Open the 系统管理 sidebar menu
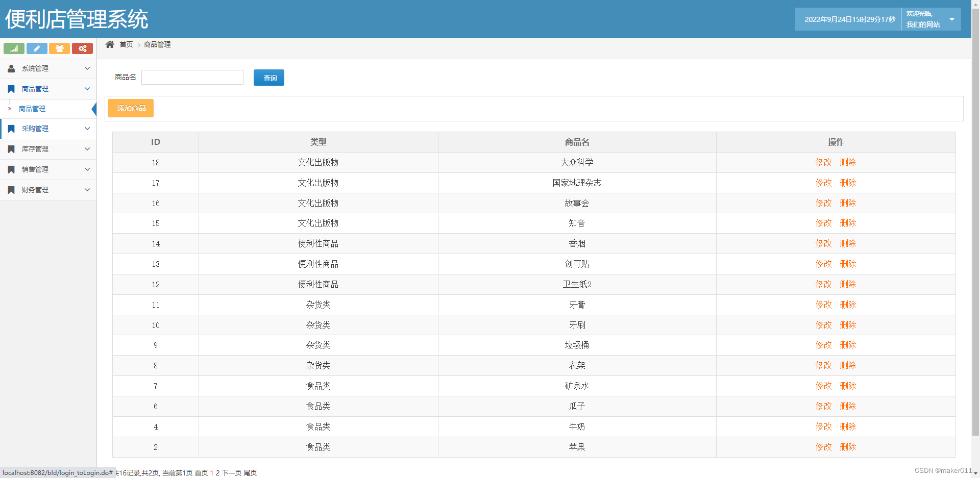Image resolution: width=980 pixels, height=478 pixels. coord(48,68)
